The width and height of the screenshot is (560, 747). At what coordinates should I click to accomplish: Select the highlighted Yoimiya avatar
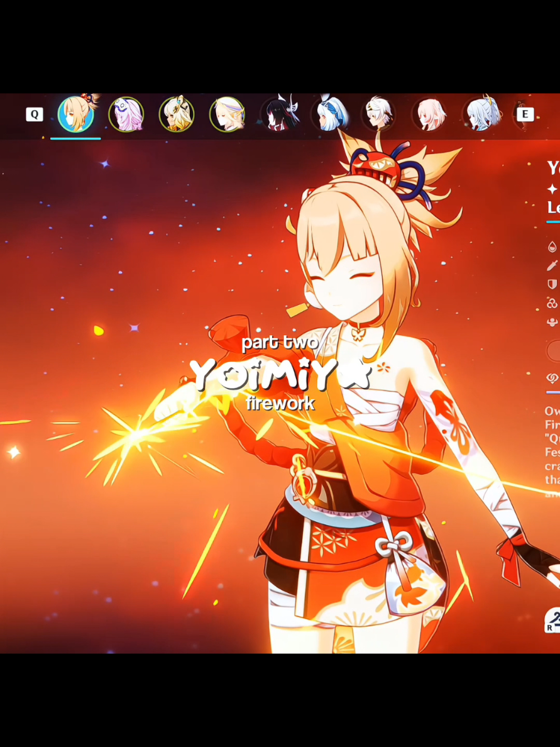tap(75, 114)
